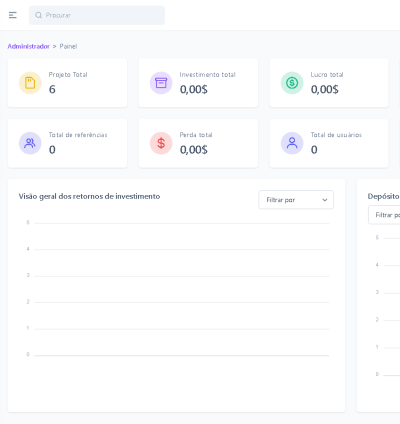This screenshot has height=424, width=400.
Task: Click the Total de referências people icon
Action: [30, 143]
